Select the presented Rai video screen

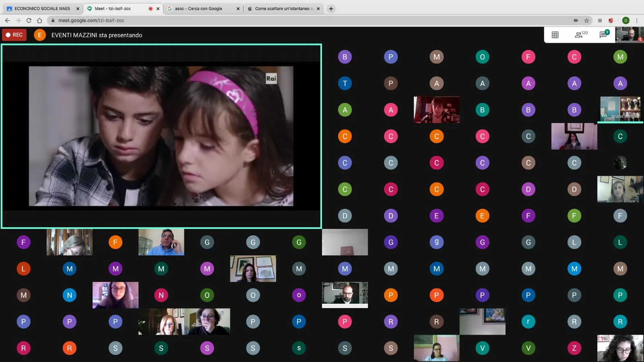pos(161,136)
